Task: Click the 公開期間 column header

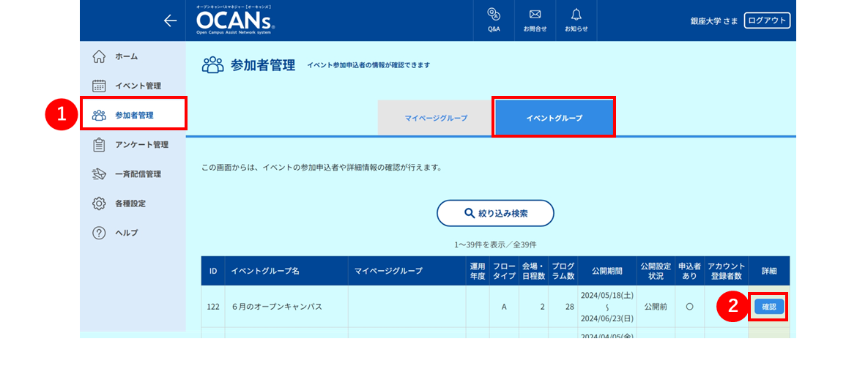Action: click(607, 272)
